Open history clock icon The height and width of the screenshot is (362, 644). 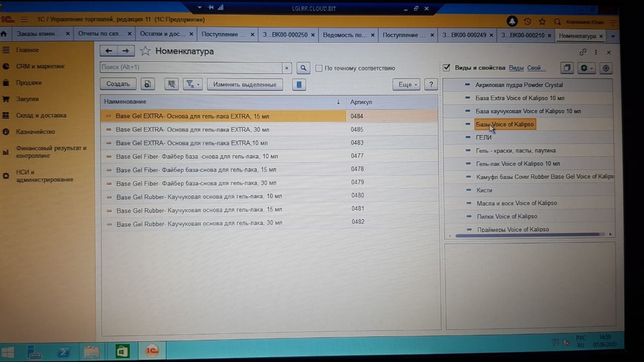pyautogui.click(x=527, y=22)
